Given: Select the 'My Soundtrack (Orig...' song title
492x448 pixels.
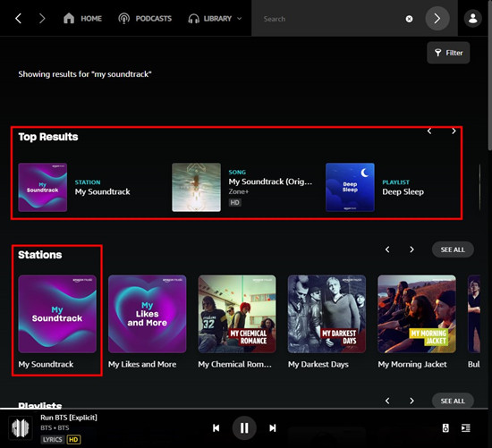Looking at the screenshot, I should [270, 182].
